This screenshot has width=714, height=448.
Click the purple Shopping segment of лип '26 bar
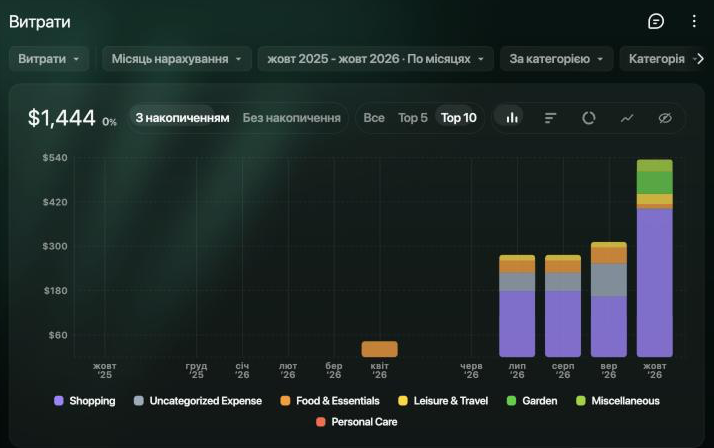point(517,324)
